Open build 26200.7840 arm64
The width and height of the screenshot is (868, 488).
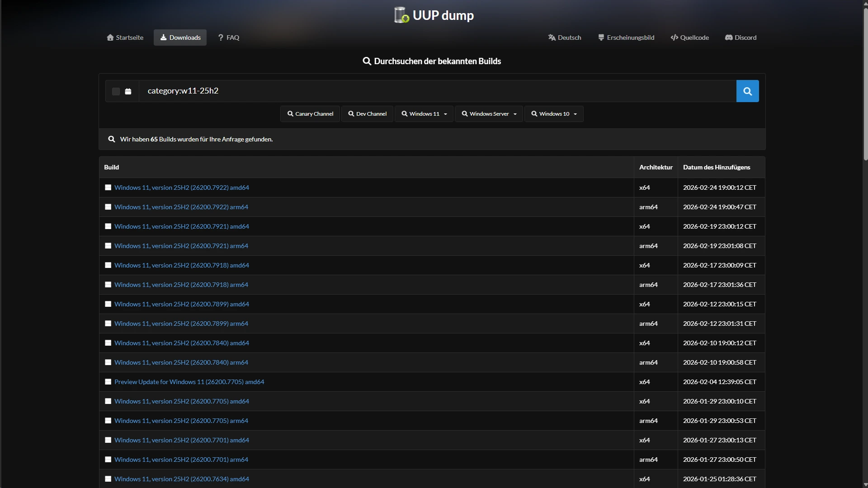pos(181,362)
